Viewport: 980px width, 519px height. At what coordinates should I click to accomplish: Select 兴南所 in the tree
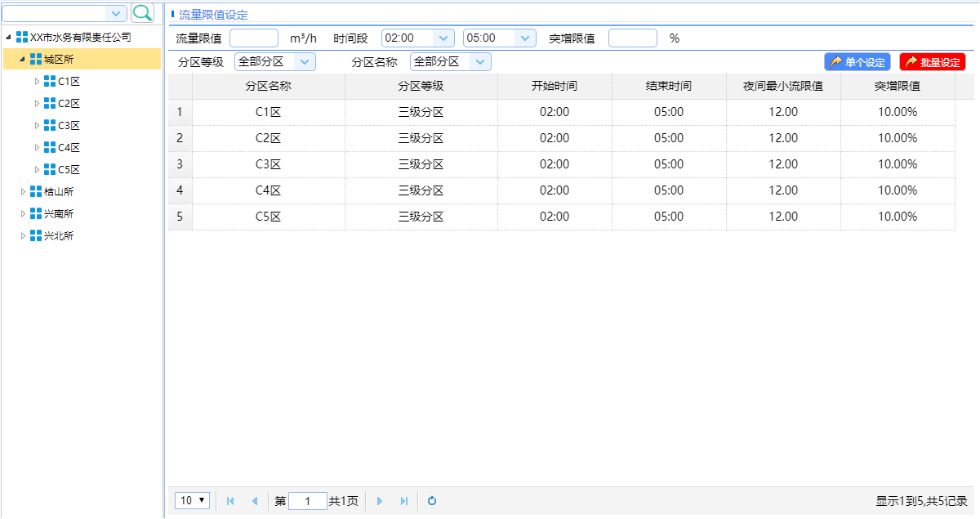(x=59, y=213)
